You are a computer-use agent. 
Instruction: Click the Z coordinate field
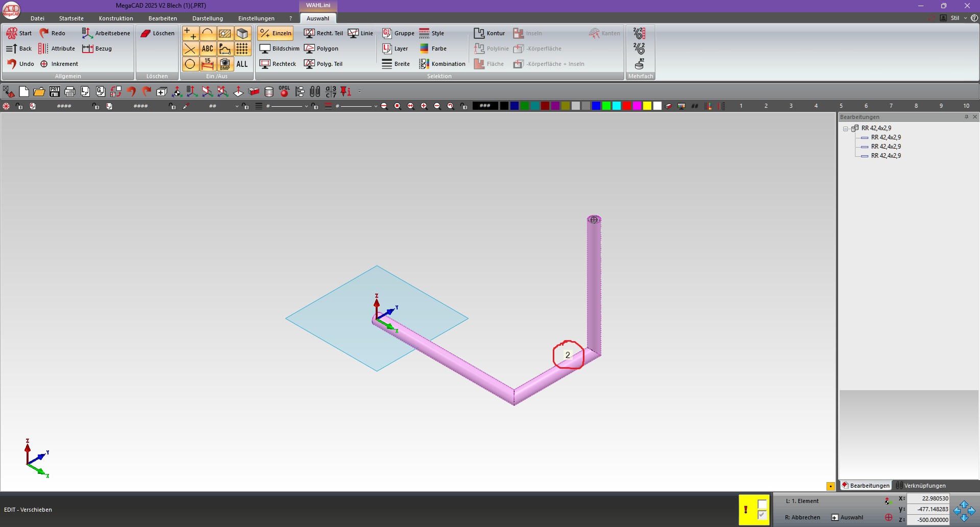[x=928, y=520]
